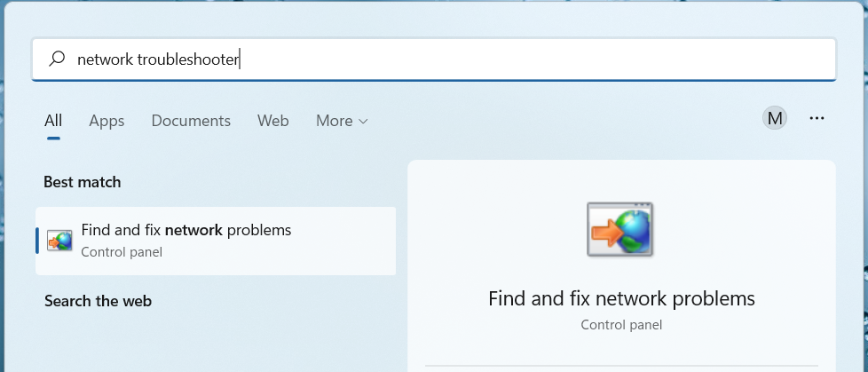
Task: Click the chevron arrow beside More
Action: click(363, 122)
